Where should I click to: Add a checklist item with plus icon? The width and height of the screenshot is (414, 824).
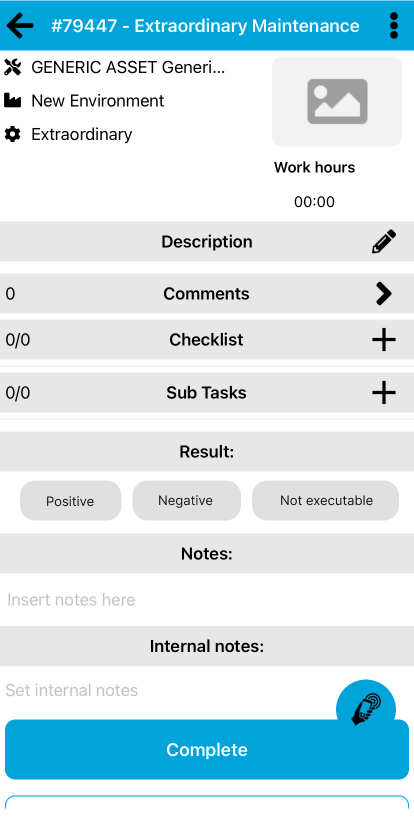point(384,340)
